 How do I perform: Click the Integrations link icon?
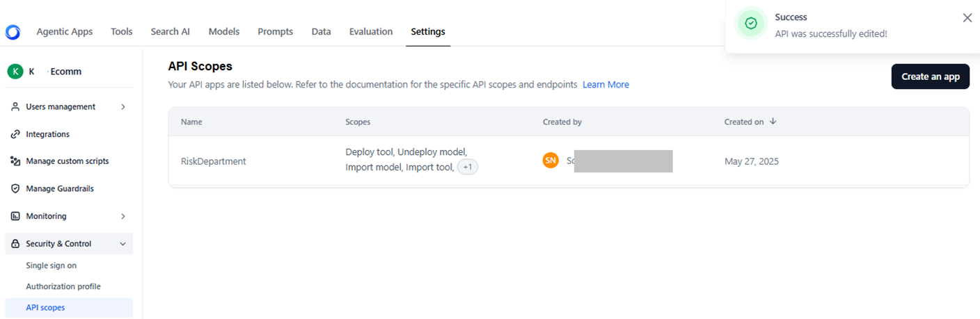[x=15, y=134]
